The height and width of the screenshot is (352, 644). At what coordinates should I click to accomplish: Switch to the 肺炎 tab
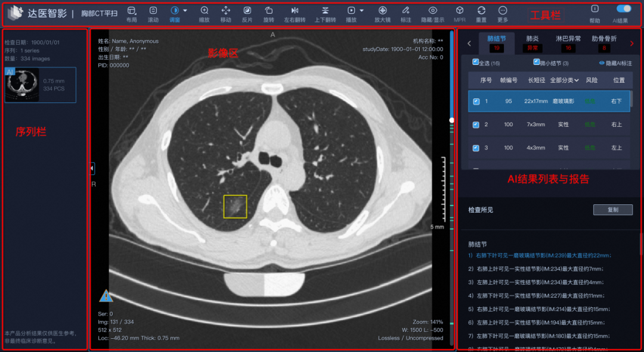tap(532, 39)
